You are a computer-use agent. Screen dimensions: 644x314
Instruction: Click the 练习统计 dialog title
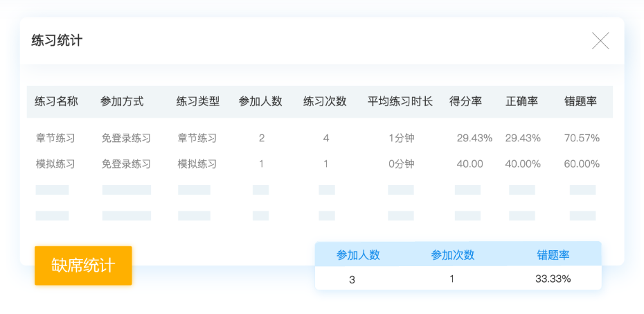tap(57, 41)
